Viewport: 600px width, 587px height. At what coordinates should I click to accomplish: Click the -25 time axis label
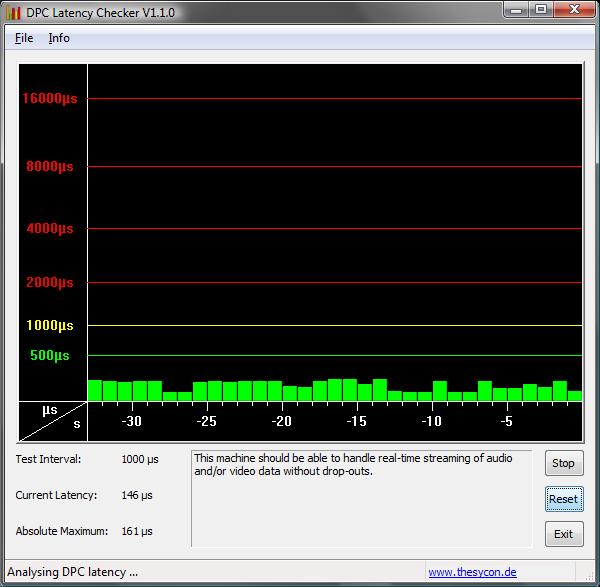pos(207,421)
